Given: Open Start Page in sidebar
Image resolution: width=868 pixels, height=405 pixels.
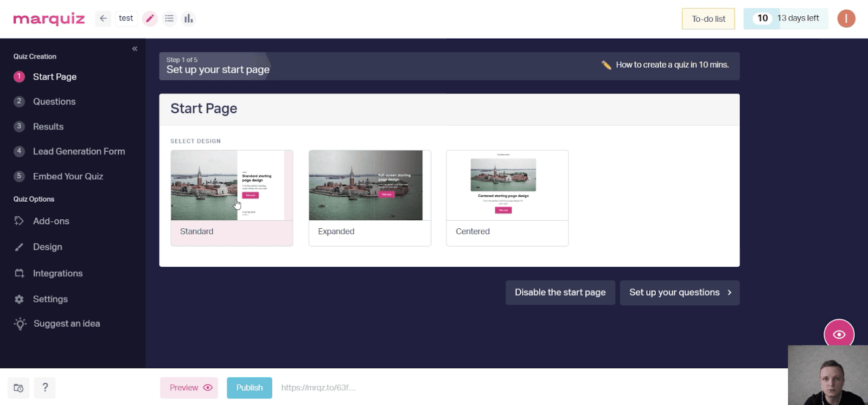Looking at the screenshot, I should click(x=55, y=77).
